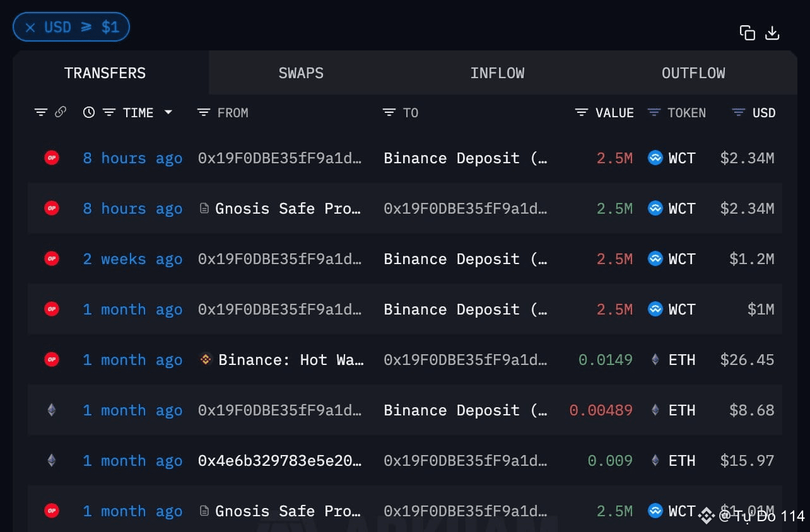Screen dimensions: 810x532
Task: Click the $2.34M USD value in first row
Action: coord(747,158)
